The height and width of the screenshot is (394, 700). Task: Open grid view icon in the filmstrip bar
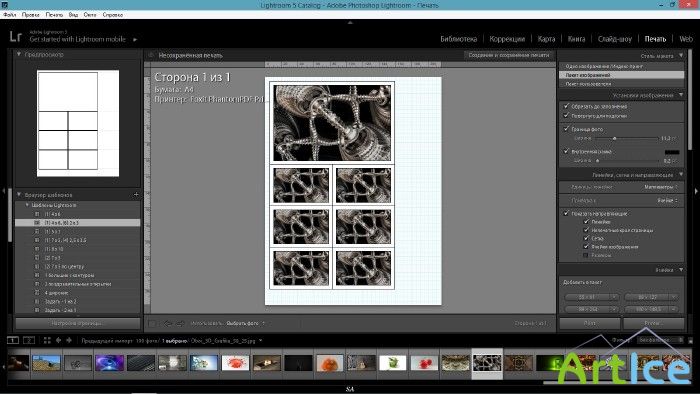47,340
